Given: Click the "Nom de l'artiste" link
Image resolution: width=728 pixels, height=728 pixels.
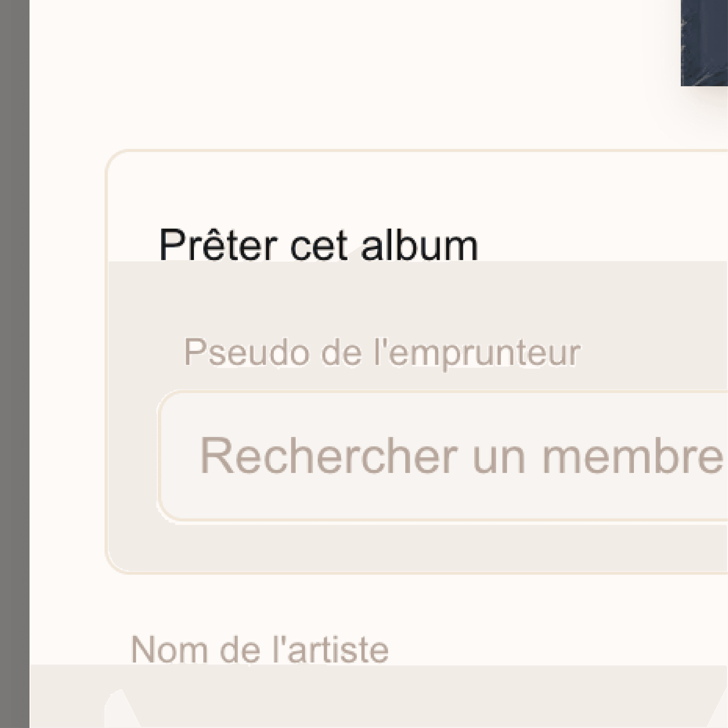Looking at the screenshot, I should click(260, 648).
